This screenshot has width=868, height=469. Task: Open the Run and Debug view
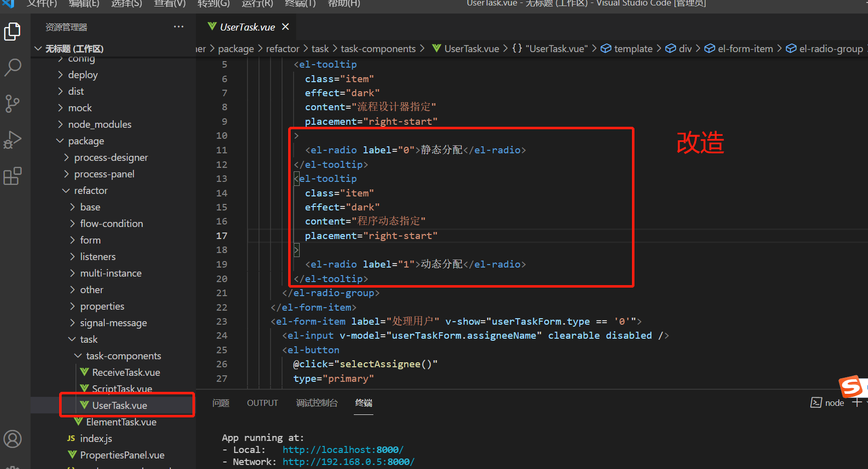tap(13, 140)
